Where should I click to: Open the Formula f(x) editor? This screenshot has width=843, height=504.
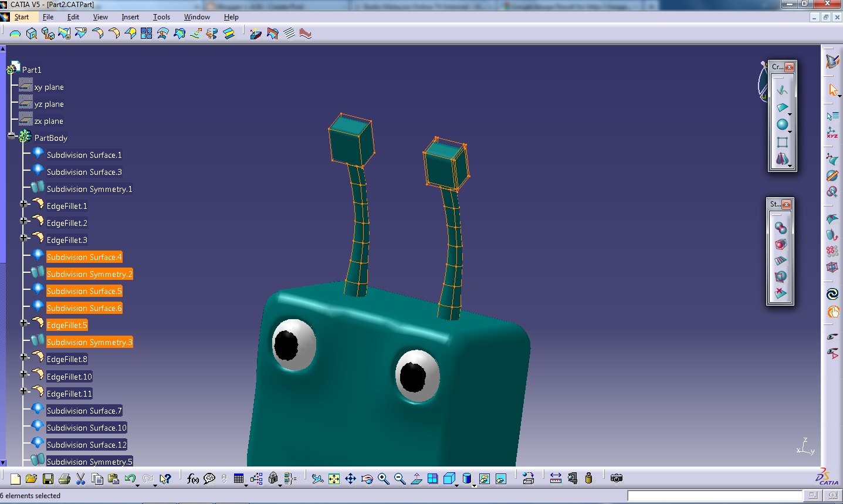pyautogui.click(x=192, y=478)
